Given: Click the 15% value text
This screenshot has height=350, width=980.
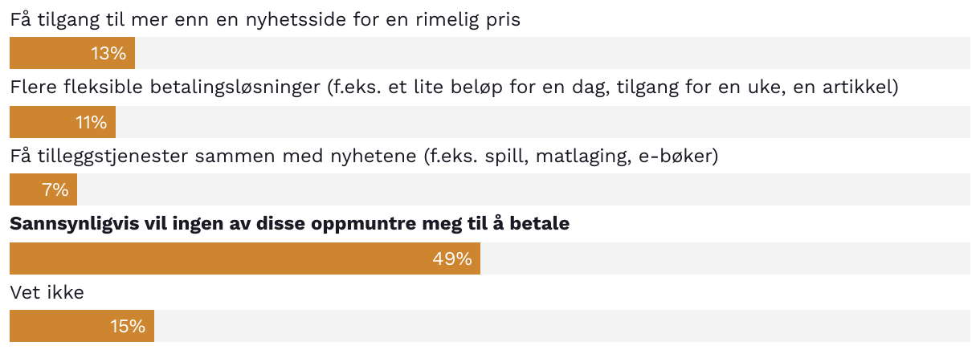Looking at the screenshot, I should pos(128,327).
